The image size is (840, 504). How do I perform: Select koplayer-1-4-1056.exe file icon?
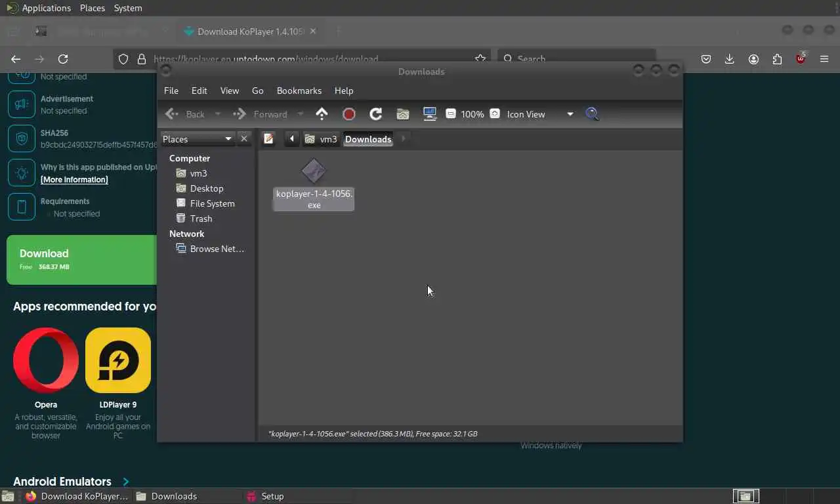[x=314, y=171]
